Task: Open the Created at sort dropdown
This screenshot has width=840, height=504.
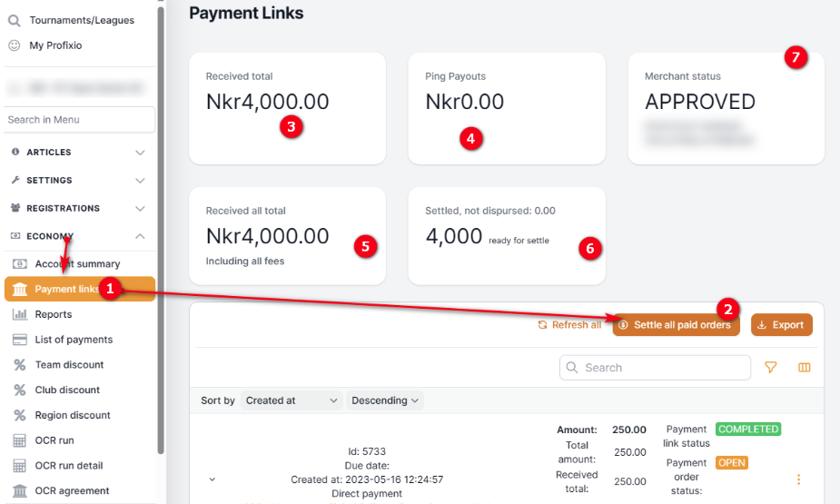Action: coord(292,400)
